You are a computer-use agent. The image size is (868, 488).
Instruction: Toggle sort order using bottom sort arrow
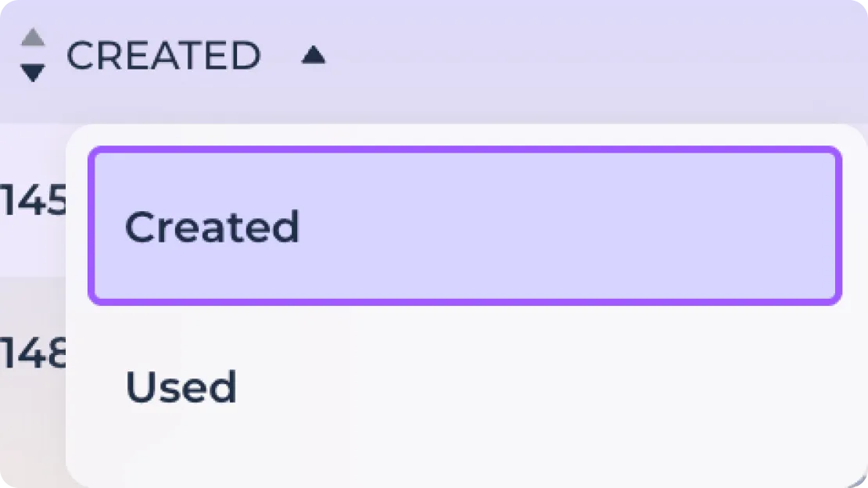coord(33,73)
